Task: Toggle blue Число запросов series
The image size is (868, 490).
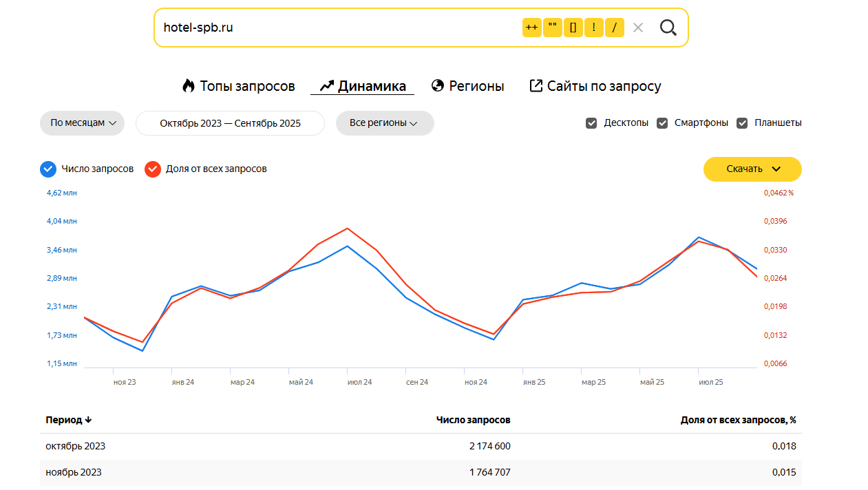Action: (x=47, y=169)
